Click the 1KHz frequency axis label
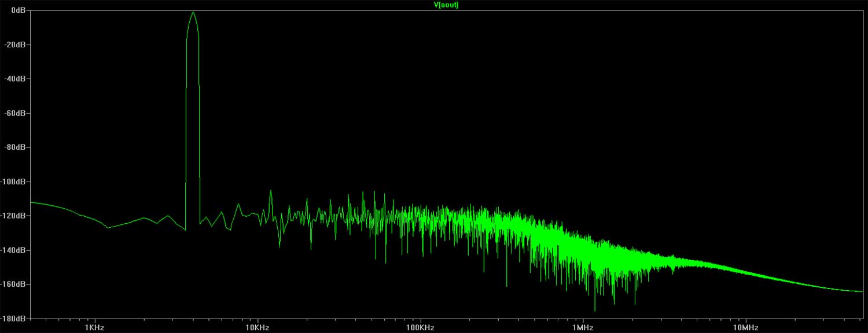Screen dimensions: 868x333 (94, 328)
